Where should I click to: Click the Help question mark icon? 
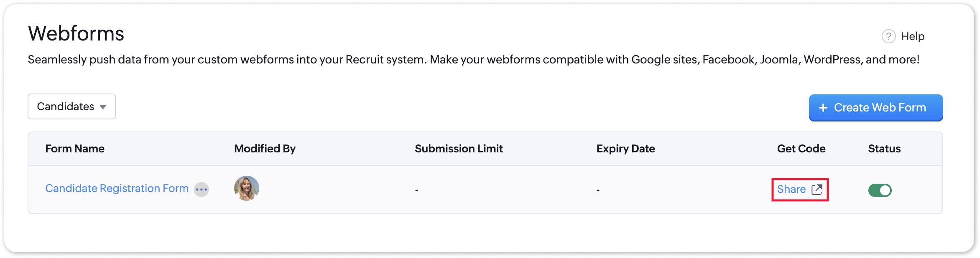coord(888,36)
